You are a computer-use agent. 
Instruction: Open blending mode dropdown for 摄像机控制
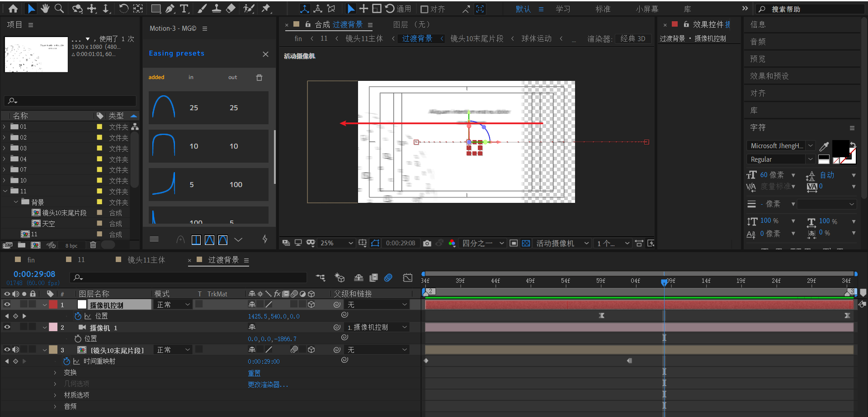coord(174,305)
